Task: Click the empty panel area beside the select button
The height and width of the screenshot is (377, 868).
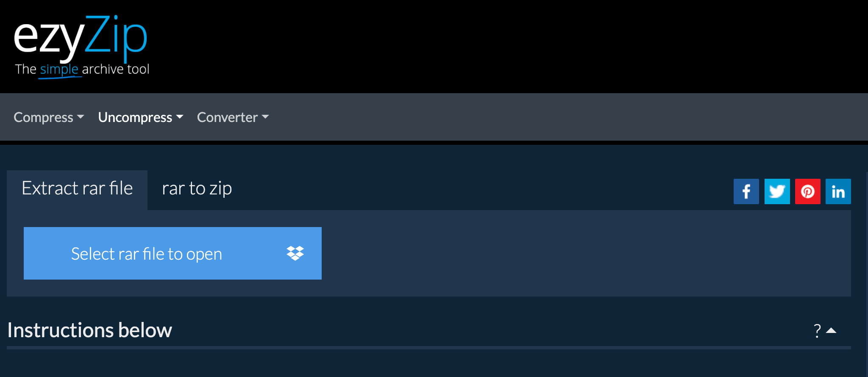Action: [585, 253]
